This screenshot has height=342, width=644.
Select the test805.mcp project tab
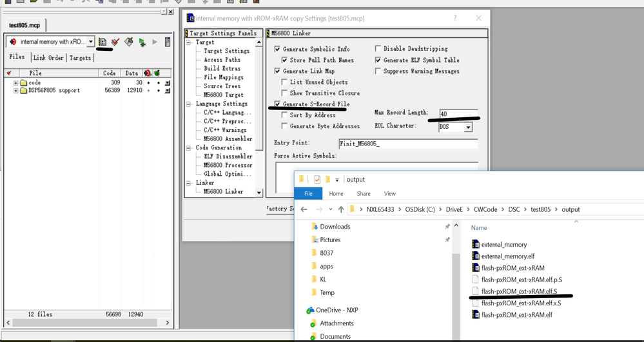[x=24, y=26]
